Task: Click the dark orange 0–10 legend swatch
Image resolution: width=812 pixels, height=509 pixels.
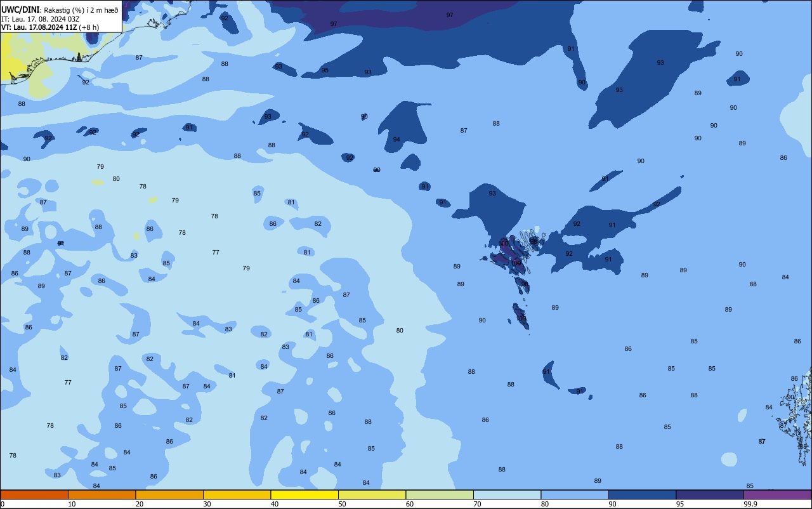Action: 34,494
